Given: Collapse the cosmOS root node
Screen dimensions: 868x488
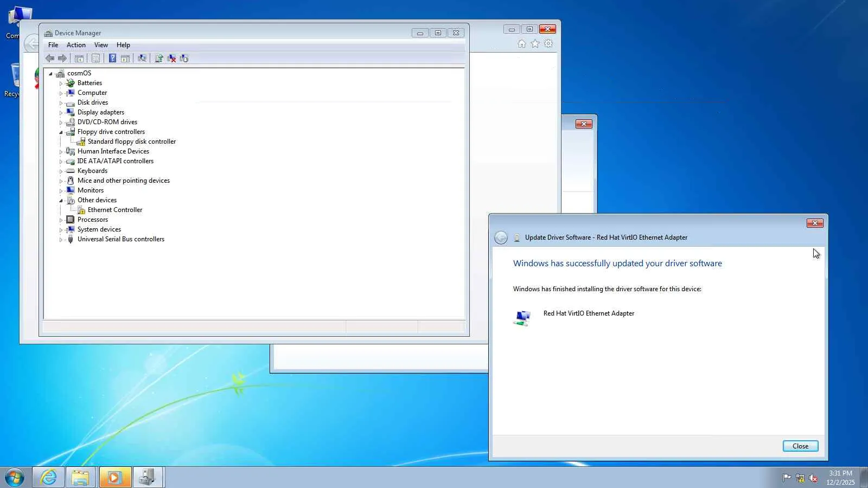Looking at the screenshot, I should coord(50,74).
